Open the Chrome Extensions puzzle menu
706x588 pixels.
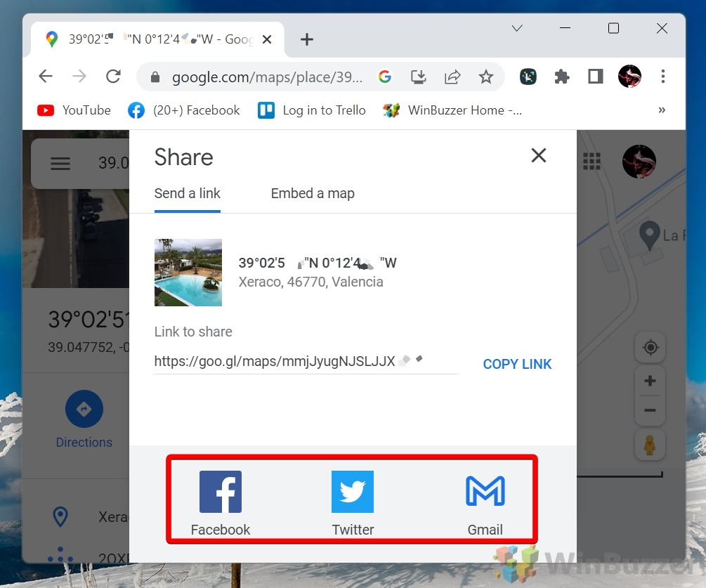561,77
